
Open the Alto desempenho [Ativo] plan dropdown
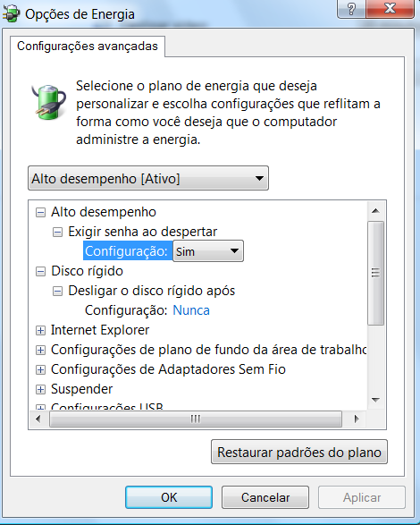click(148, 178)
